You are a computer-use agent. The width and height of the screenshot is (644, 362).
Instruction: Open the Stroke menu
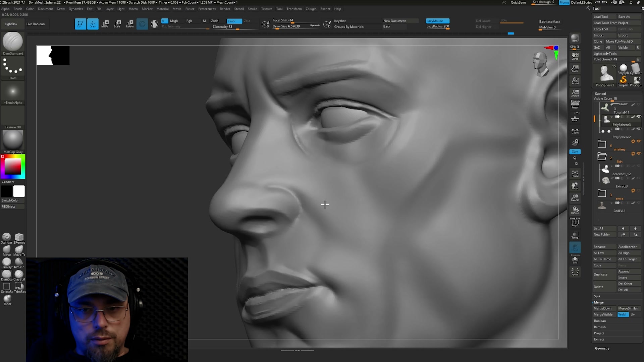tap(252, 9)
